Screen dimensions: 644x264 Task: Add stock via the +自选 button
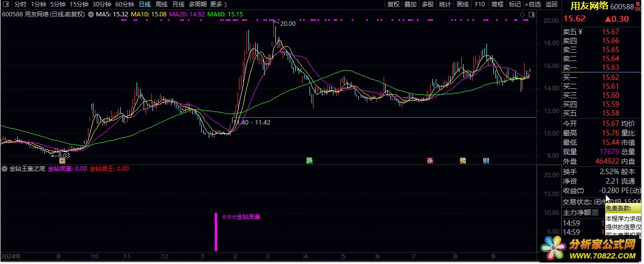click(530, 4)
